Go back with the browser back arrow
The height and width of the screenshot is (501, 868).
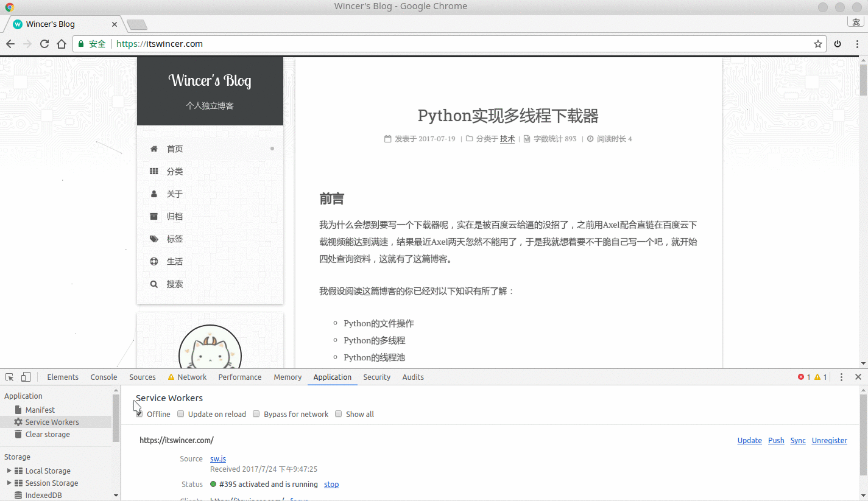click(10, 44)
